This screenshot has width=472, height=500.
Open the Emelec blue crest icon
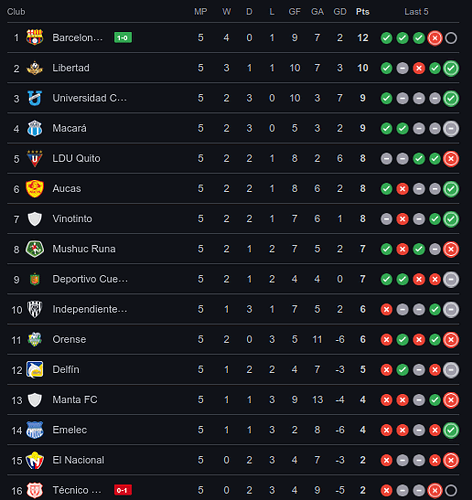point(35,430)
